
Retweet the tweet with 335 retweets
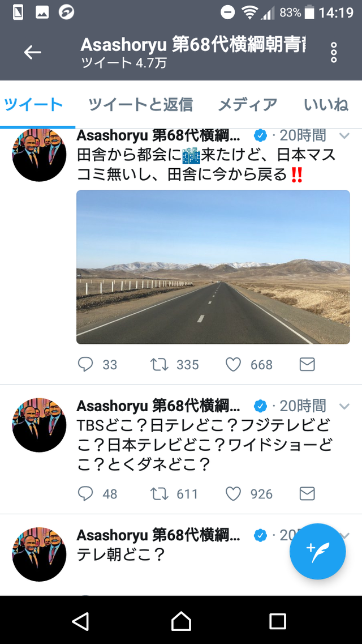(x=159, y=364)
